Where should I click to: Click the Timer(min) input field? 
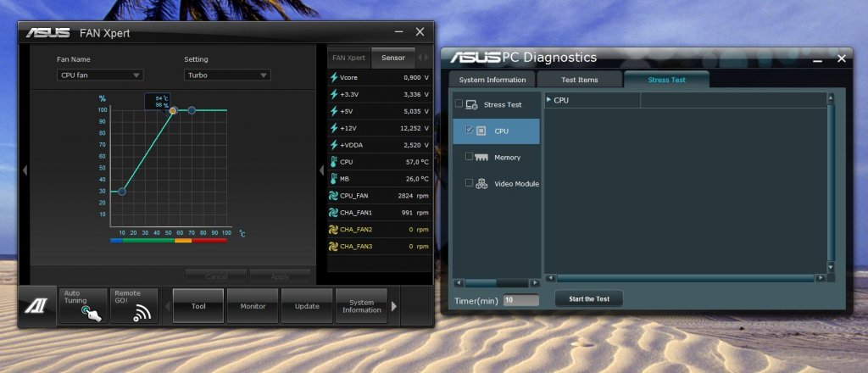coord(521,300)
